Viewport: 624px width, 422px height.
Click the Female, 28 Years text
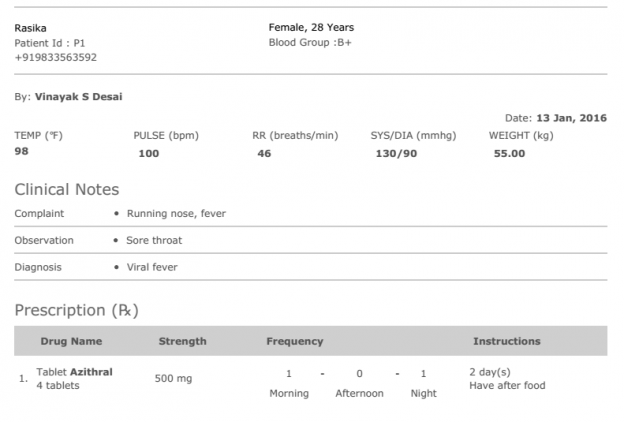pos(311,28)
